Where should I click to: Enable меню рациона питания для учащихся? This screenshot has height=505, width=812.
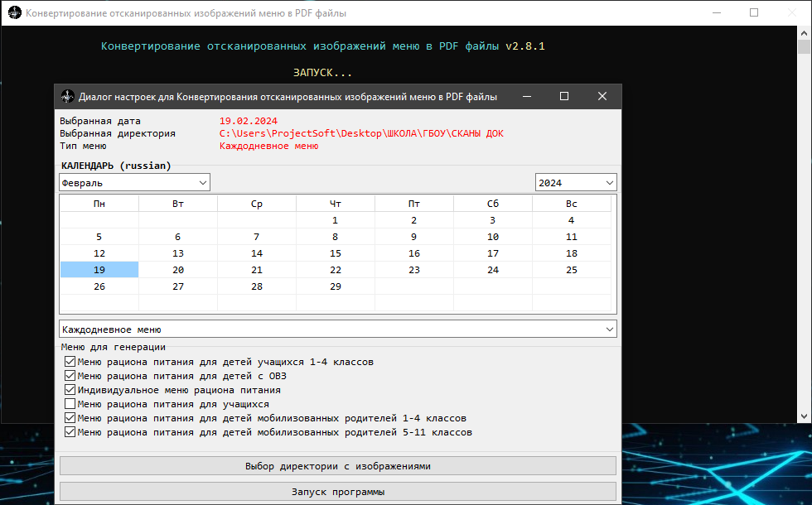pyautogui.click(x=70, y=403)
